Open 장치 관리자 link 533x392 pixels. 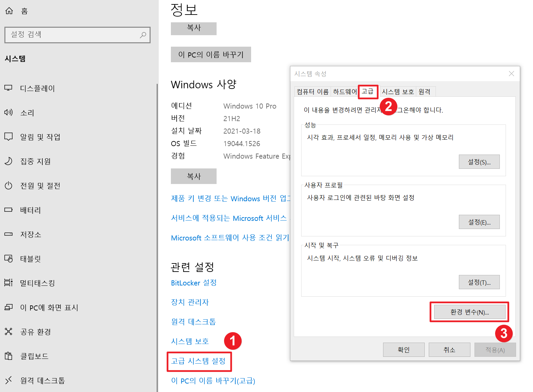tap(190, 302)
